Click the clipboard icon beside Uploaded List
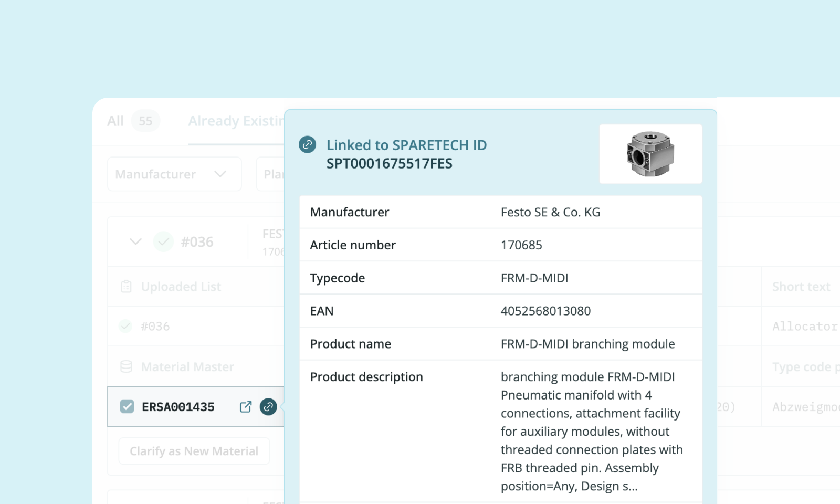 pyautogui.click(x=125, y=287)
